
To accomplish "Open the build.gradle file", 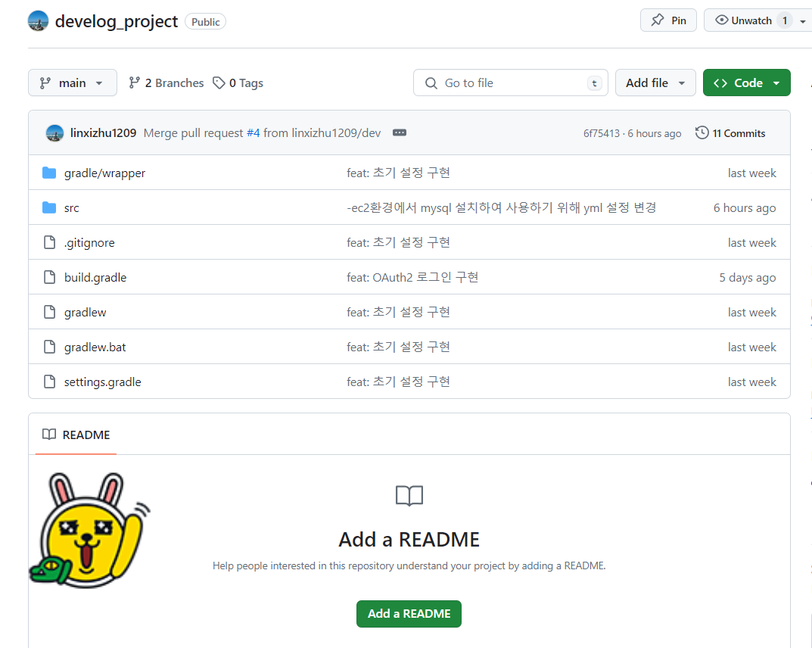I will (x=95, y=278).
